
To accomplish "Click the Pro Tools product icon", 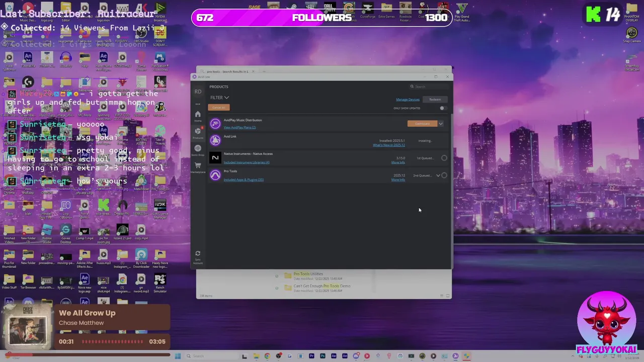I will 215,175.
